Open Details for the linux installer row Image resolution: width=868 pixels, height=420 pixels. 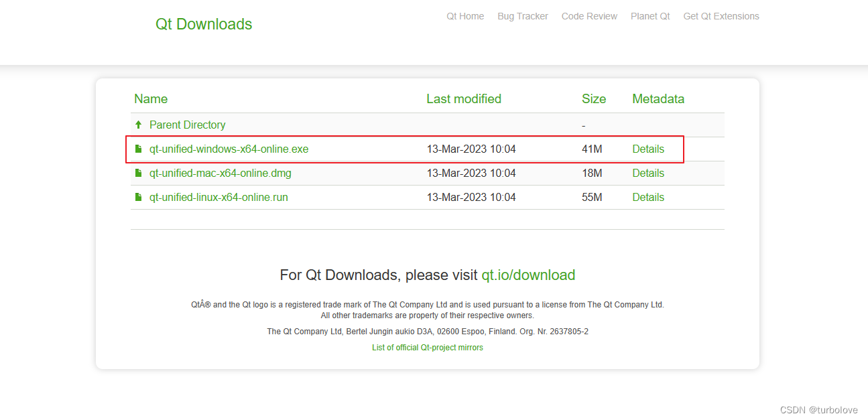648,197
